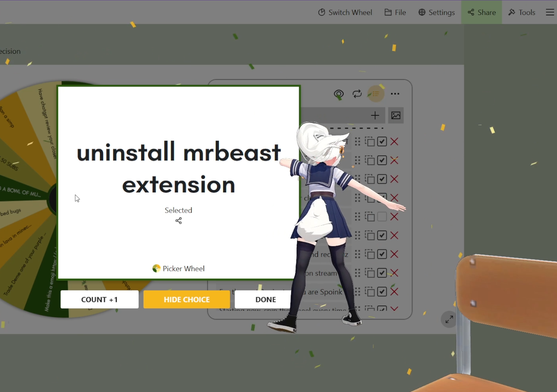
Task: Uncheck the third input row's checkbox
Action: pyautogui.click(x=382, y=179)
